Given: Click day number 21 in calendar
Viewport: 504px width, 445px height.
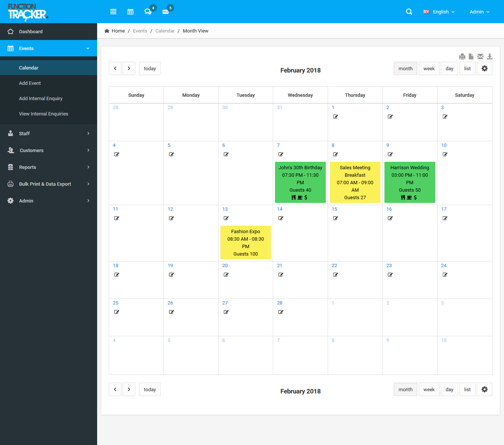Looking at the screenshot, I should coord(279,266).
